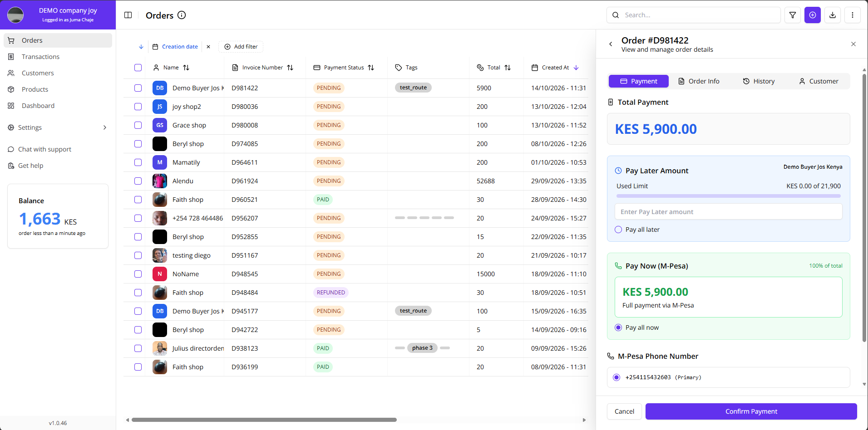Click the download export icon
The image size is (868, 430).
click(x=833, y=15)
